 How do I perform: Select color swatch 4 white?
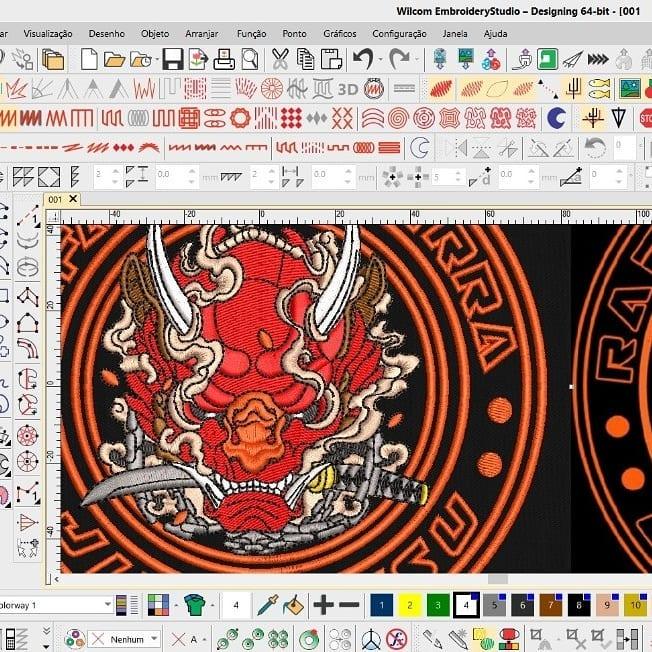(x=466, y=605)
